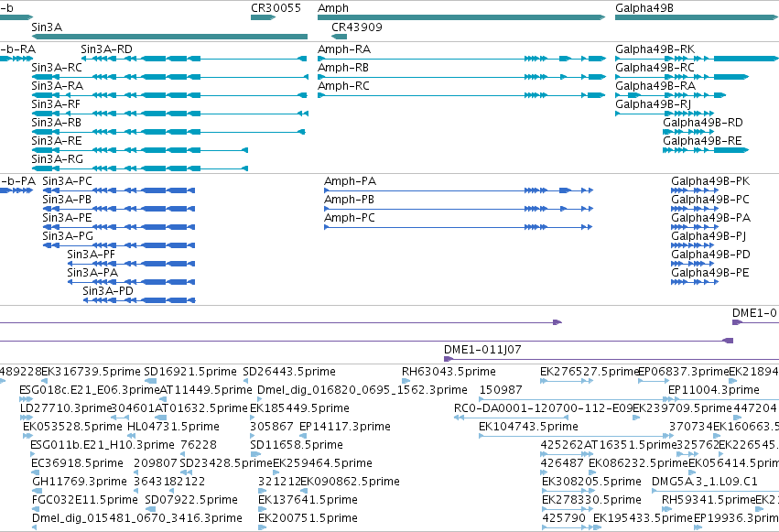Select the Amph-PC protein feature
Viewport: 779px width, 532px height.
tap(459, 227)
